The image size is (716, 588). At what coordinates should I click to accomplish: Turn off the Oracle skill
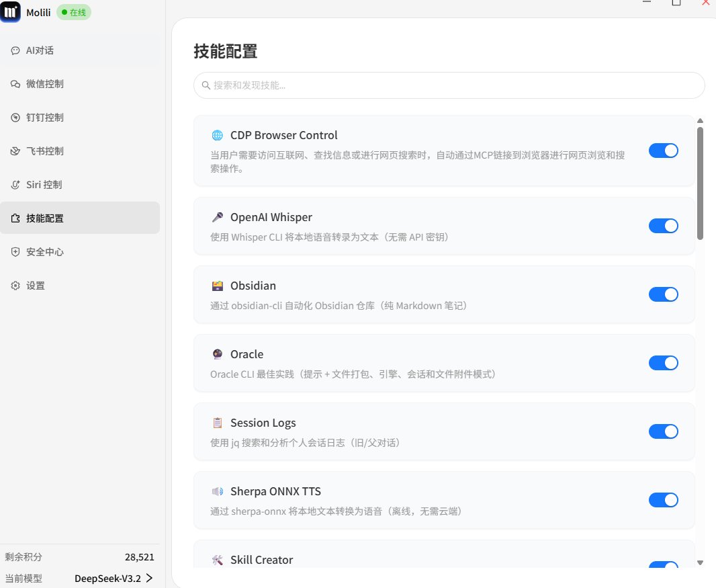coord(664,363)
